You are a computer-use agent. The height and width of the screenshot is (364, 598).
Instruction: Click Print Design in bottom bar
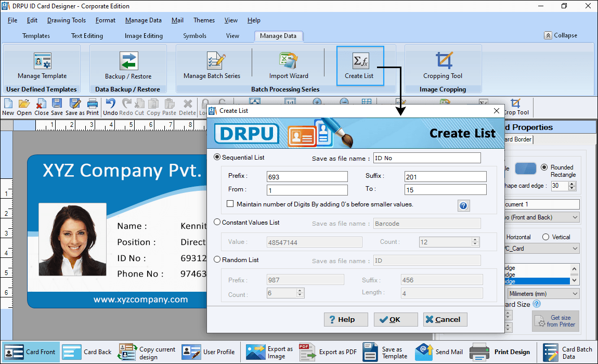[500, 352]
